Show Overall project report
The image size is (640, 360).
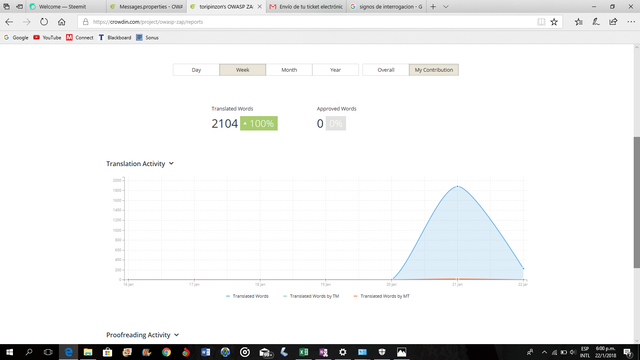(386, 70)
